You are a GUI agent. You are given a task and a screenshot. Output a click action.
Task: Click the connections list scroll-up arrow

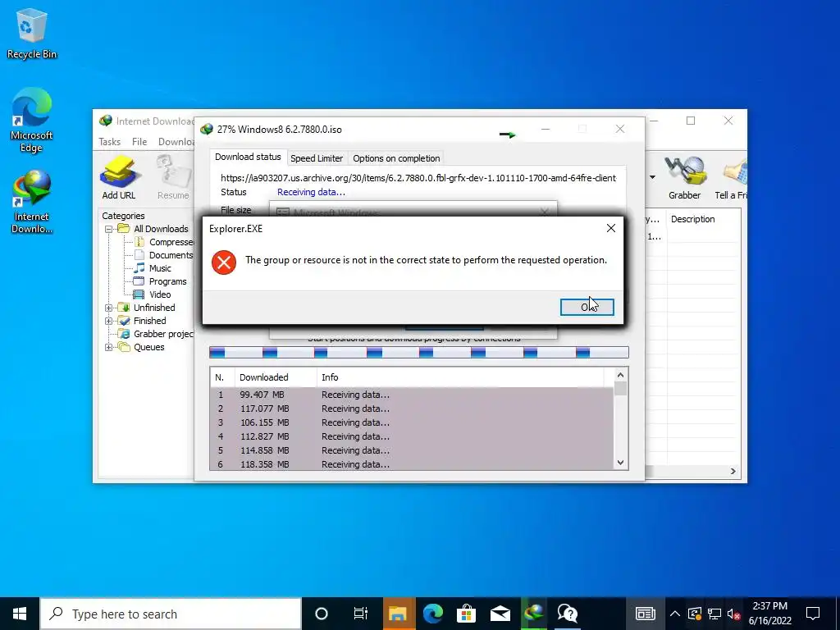(x=620, y=375)
